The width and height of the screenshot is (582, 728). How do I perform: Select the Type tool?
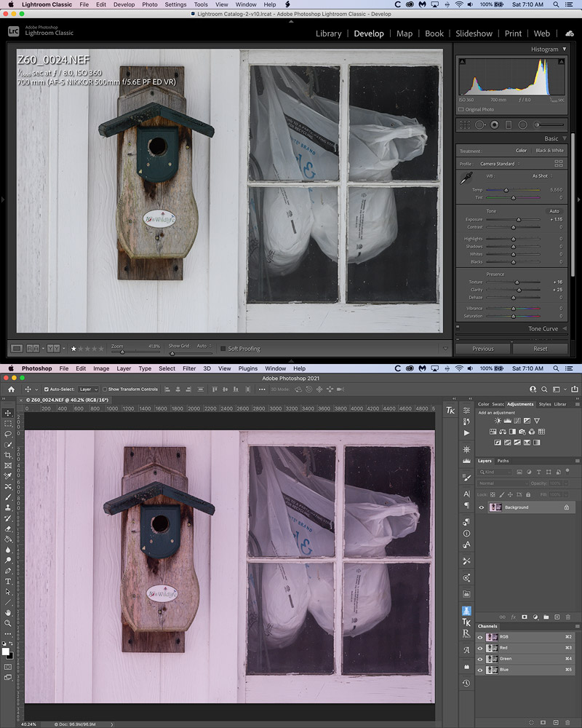coord(8,582)
